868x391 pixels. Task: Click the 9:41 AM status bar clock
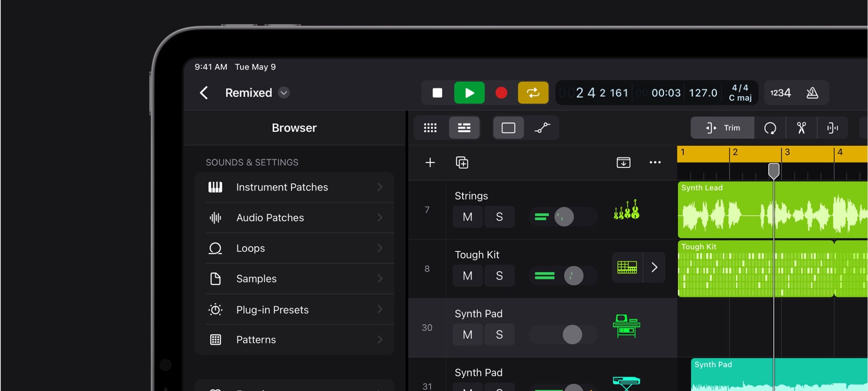(211, 67)
